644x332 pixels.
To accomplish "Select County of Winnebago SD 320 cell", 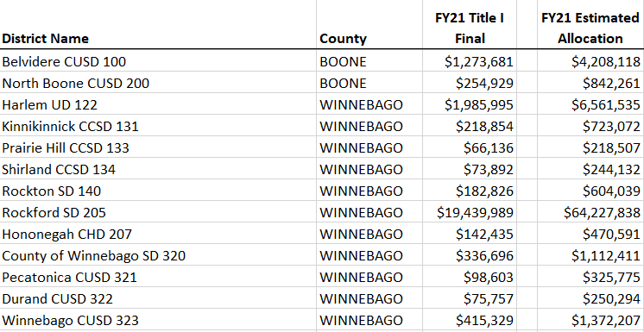I will pos(158,255).
